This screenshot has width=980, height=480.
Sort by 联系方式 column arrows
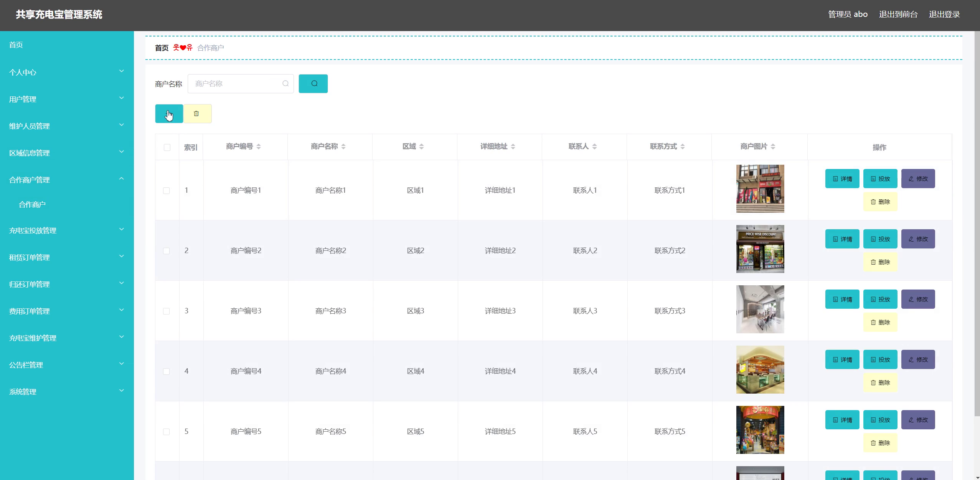click(682, 147)
